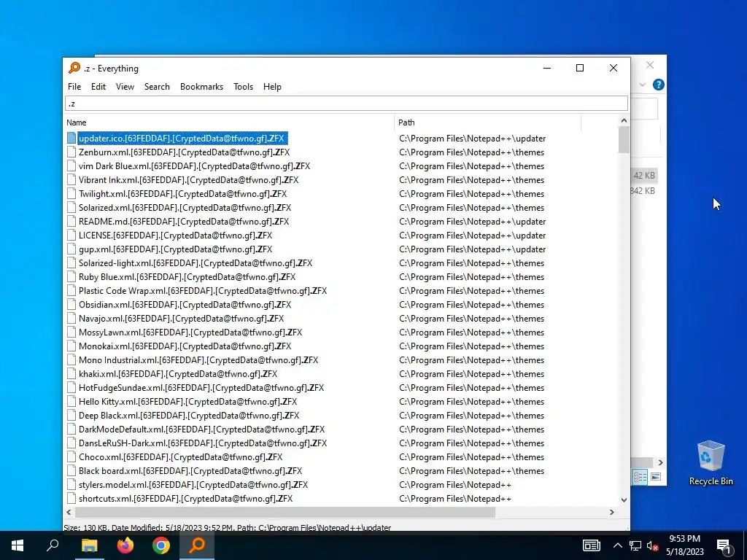747x560 pixels.
Task: Click file icon of updater.ico encrypted file
Action: coord(71,138)
